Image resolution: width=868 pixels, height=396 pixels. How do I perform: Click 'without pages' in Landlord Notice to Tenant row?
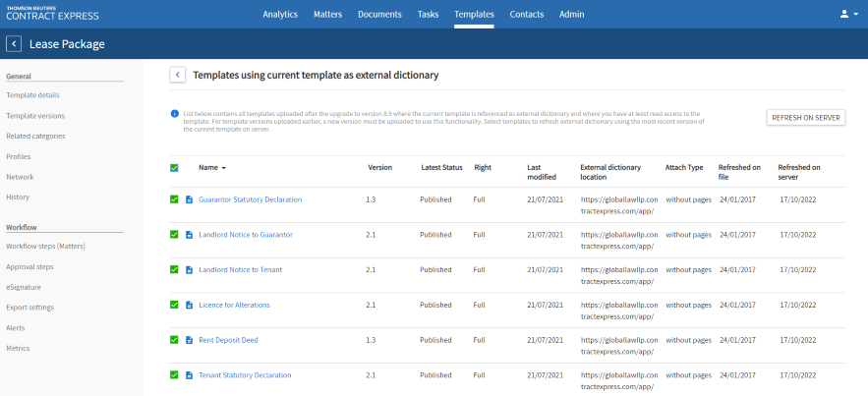pyautogui.click(x=689, y=270)
